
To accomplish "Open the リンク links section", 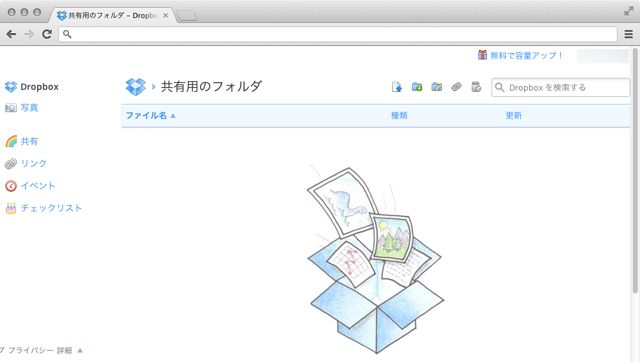I will [34, 163].
